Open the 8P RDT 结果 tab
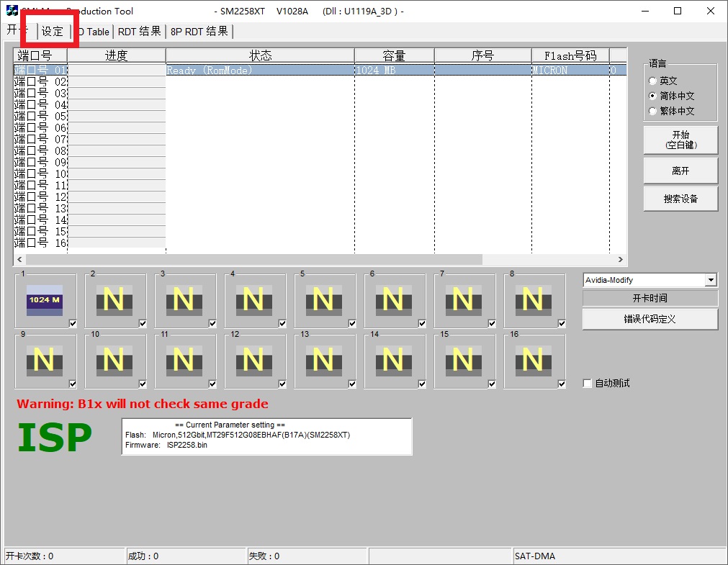This screenshot has height=565, width=728. [x=199, y=32]
